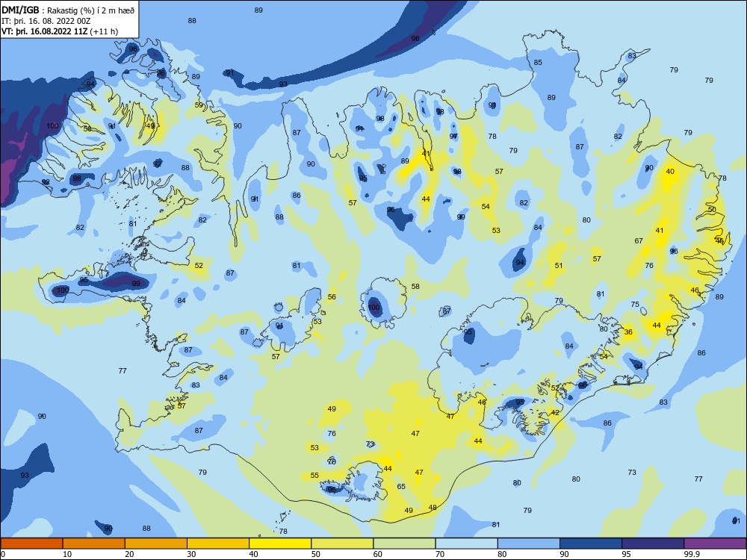The image size is (747, 560).
Task: Click the '70' label on the legend scale
Action: click(x=440, y=554)
